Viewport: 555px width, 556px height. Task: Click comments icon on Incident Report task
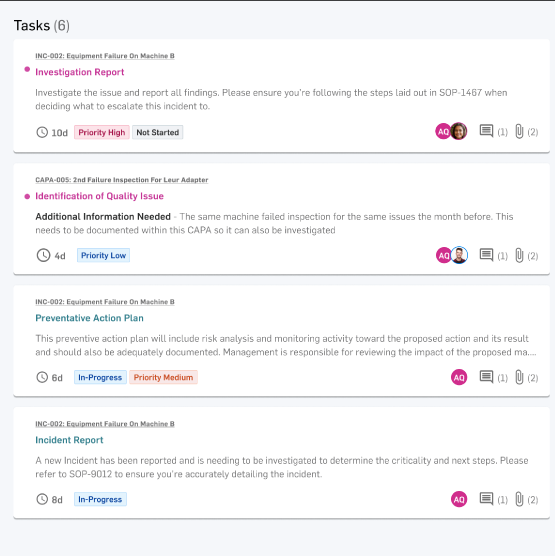click(486, 499)
